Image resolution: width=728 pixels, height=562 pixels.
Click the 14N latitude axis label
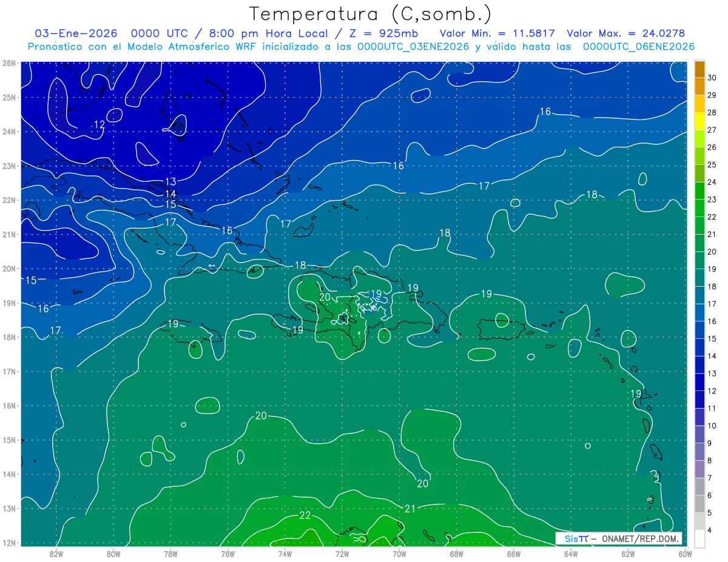point(9,474)
